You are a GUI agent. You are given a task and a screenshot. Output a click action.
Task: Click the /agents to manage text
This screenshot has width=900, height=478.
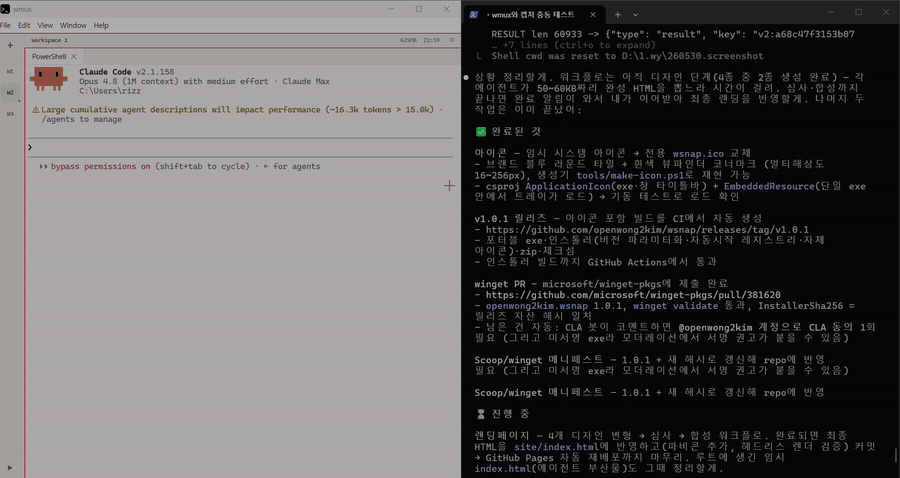(x=82, y=119)
